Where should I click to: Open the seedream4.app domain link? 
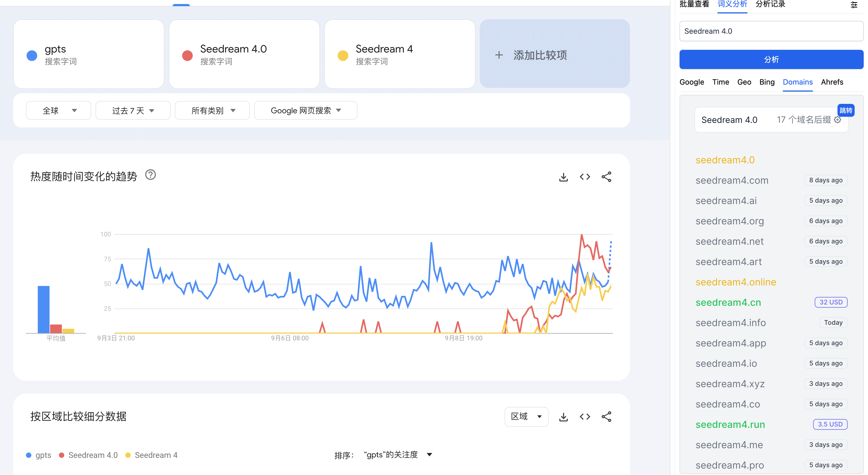click(x=731, y=343)
